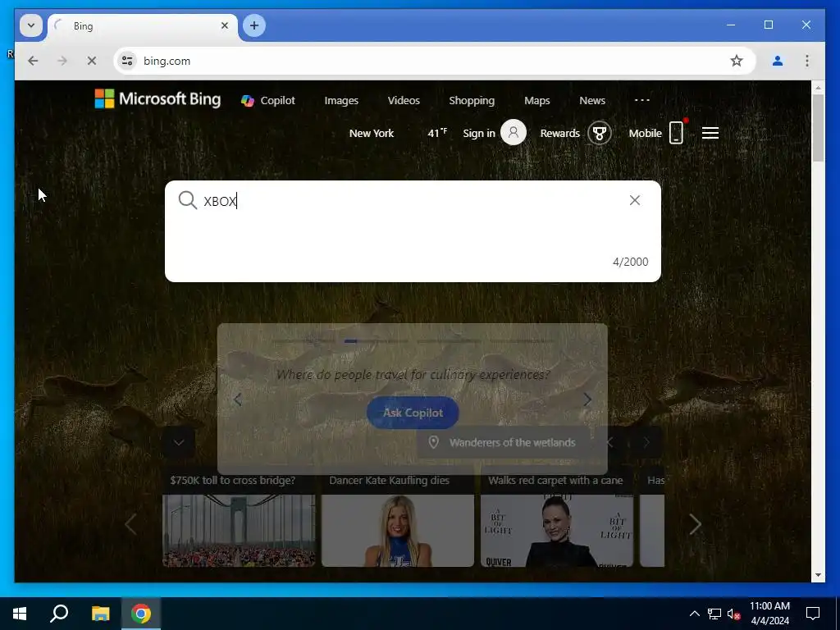This screenshot has height=630, width=840.
Task: Open the taskbar clock and date
Action: click(769, 614)
